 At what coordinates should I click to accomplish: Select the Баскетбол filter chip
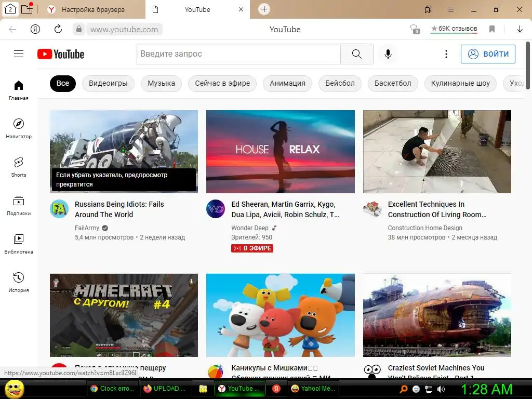393,84
